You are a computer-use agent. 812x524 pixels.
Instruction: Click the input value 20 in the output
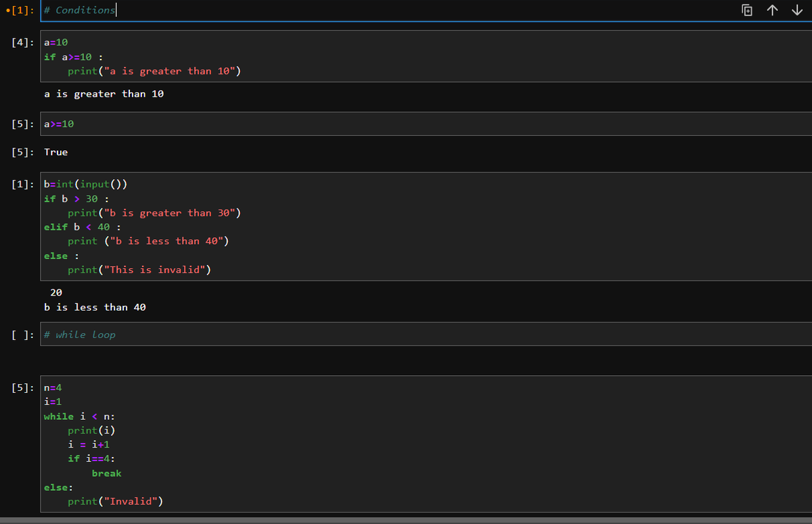point(56,292)
